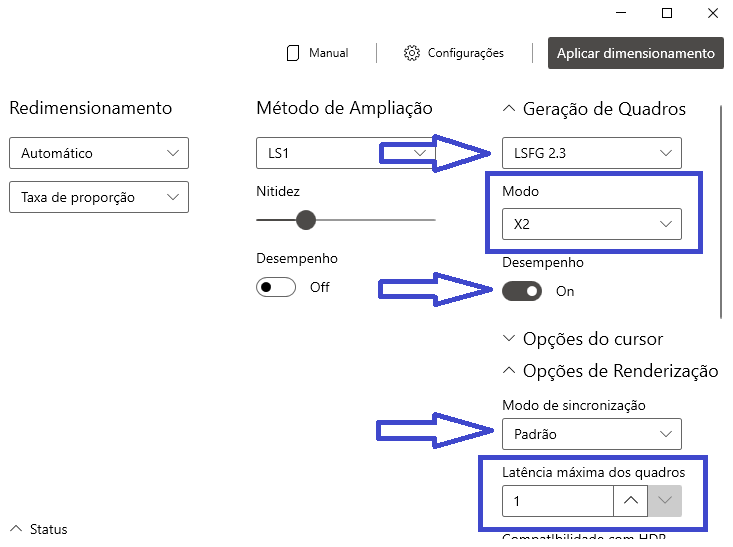Open the Padrão synchronization mode dropdown
Image resolution: width=733 pixels, height=547 pixels.
[x=591, y=434]
